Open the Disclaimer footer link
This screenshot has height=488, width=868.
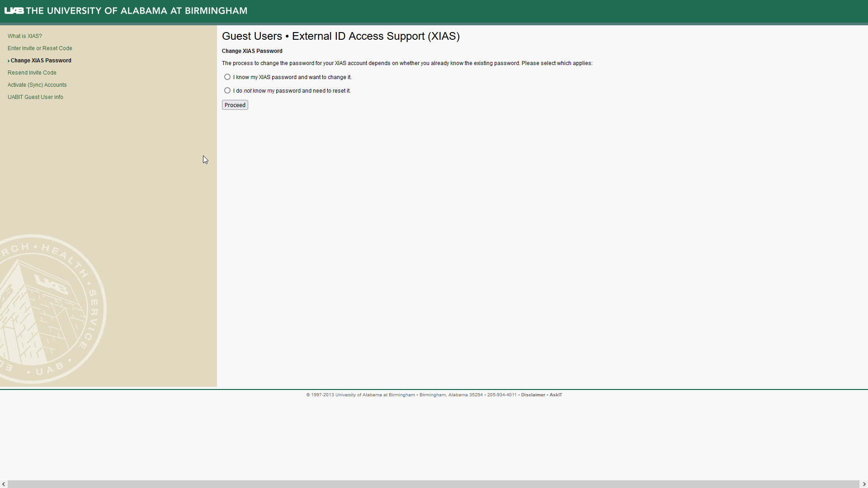(x=533, y=395)
